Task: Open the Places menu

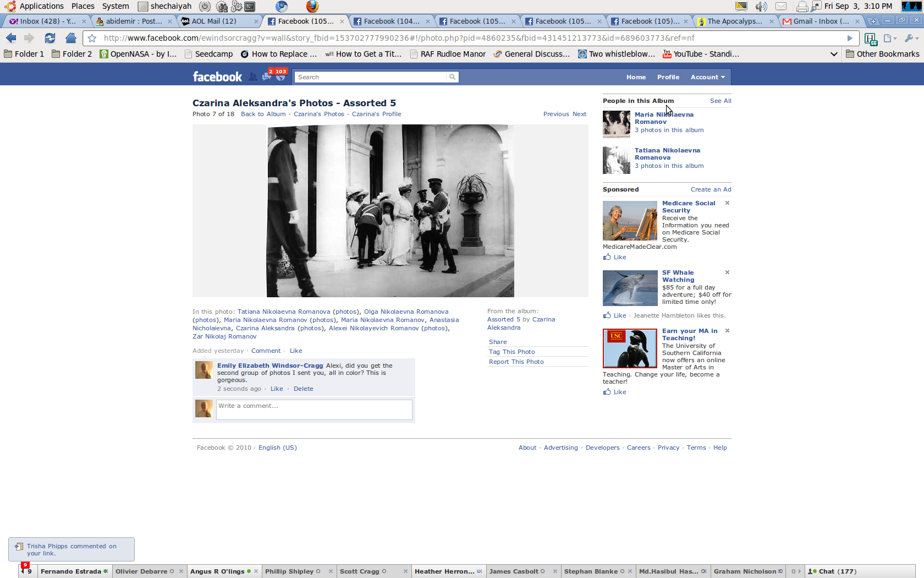Action: coord(82,6)
